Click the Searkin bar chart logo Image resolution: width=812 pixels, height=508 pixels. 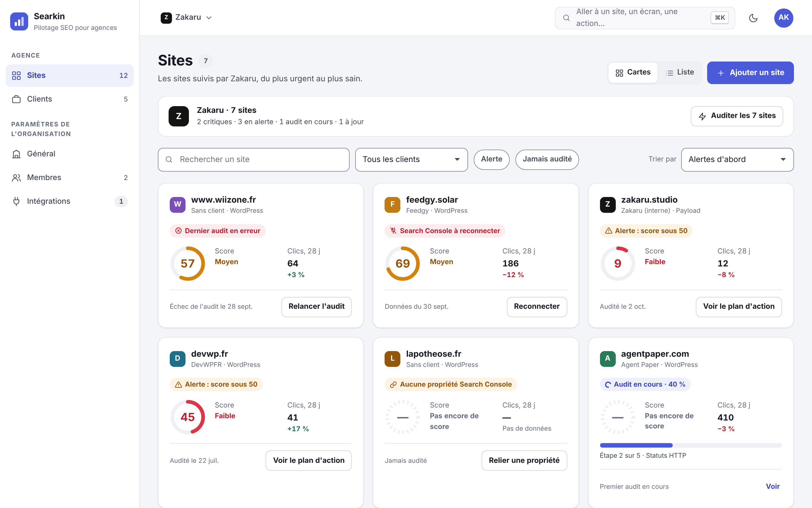coord(19,21)
